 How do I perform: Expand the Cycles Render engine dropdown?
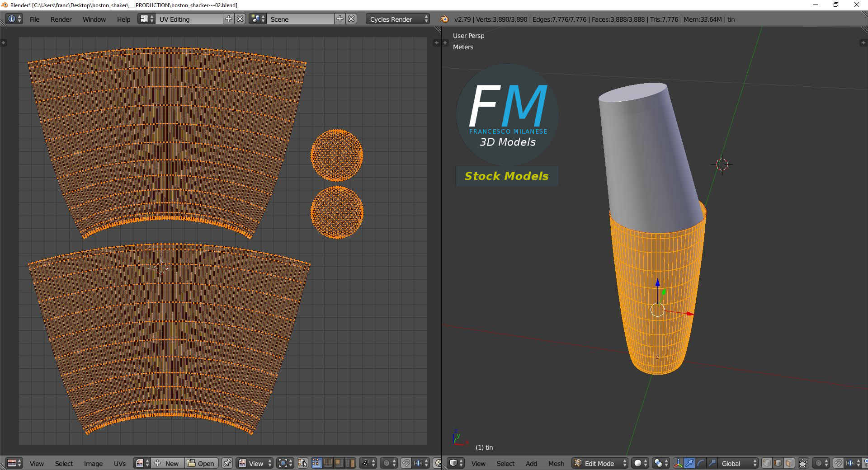pos(397,19)
